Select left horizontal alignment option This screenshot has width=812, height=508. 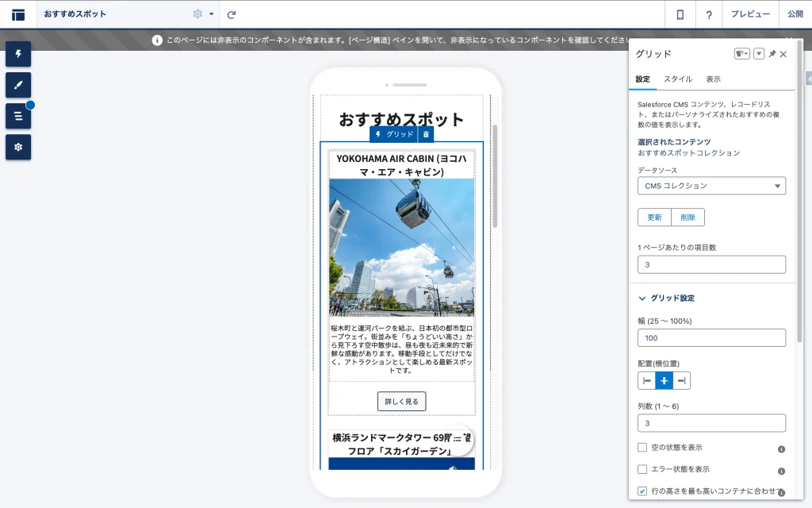(x=647, y=381)
